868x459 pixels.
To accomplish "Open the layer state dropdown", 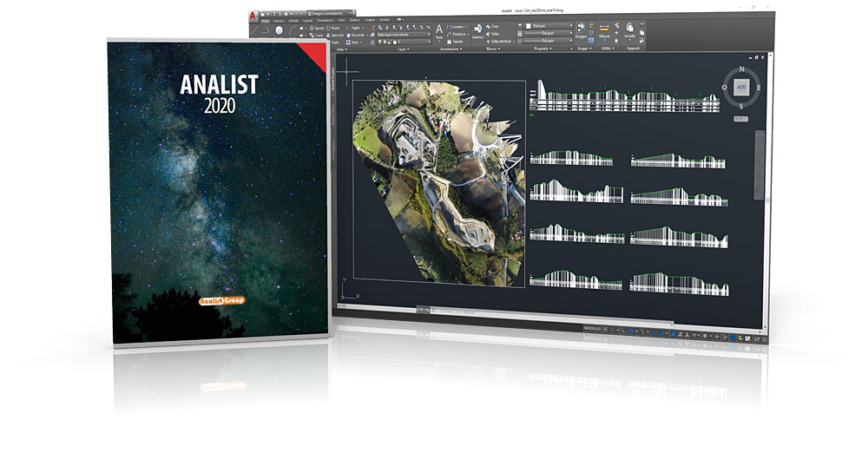I will click(404, 35).
